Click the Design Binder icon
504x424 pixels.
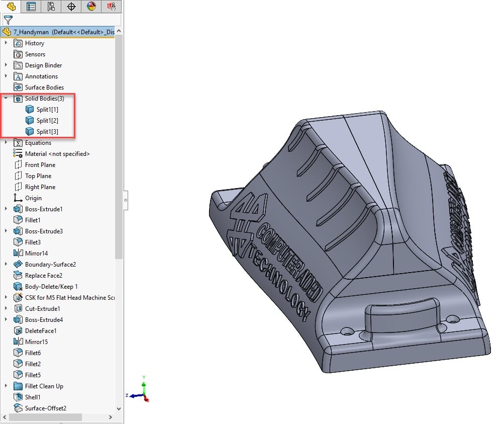(x=18, y=65)
